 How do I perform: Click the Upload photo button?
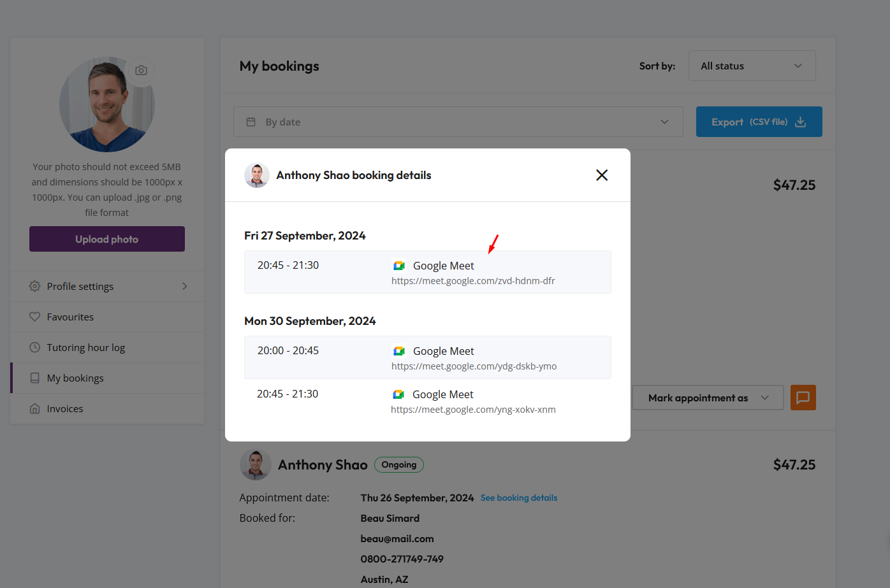coord(106,239)
